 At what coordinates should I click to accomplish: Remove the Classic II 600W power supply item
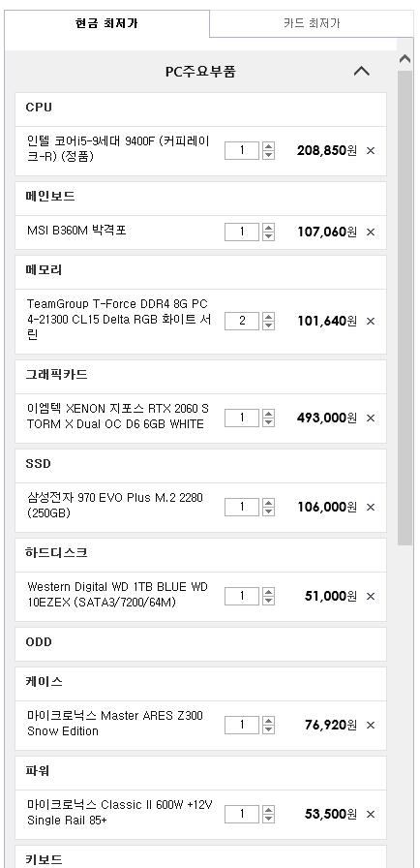coord(371,815)
